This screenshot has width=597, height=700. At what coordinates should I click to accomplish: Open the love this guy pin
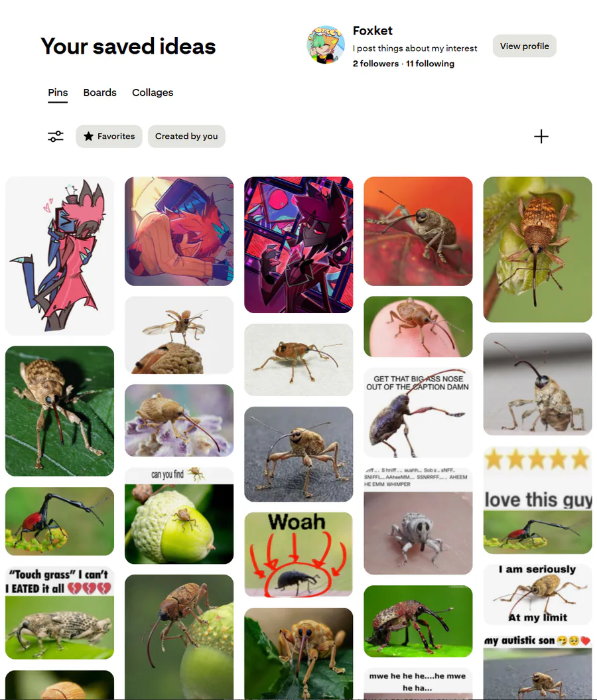coord(538,500)
